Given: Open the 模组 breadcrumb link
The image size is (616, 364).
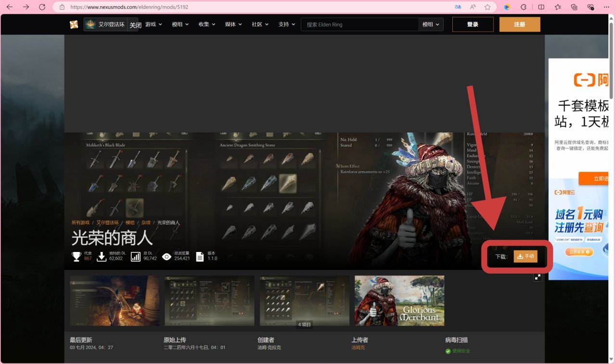Looking at the screenshot, I should (130, 223).
